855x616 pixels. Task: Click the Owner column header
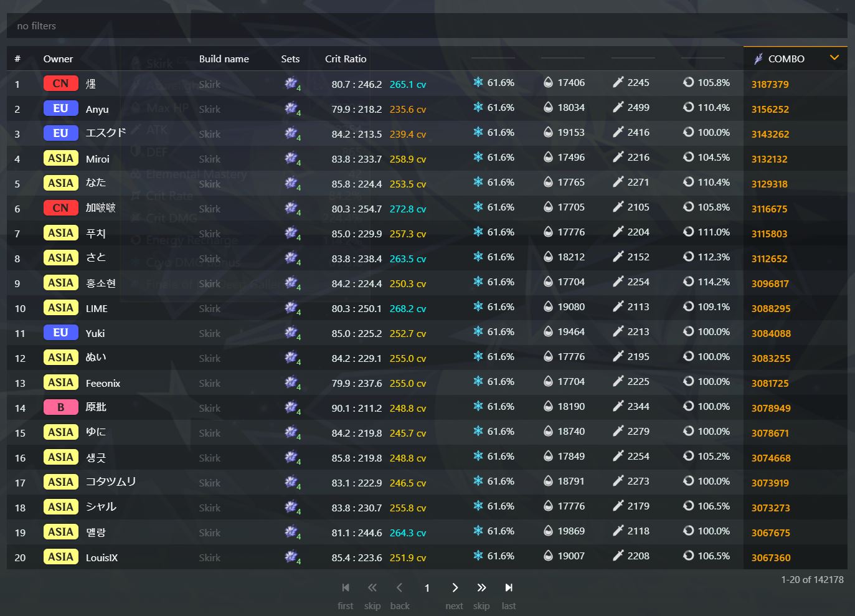(x=58, y=59)
